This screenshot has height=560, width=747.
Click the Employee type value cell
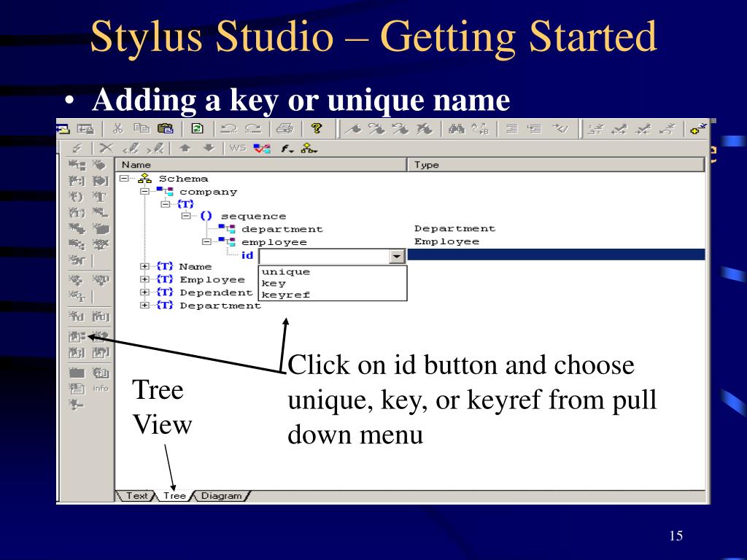pos(447,241)
